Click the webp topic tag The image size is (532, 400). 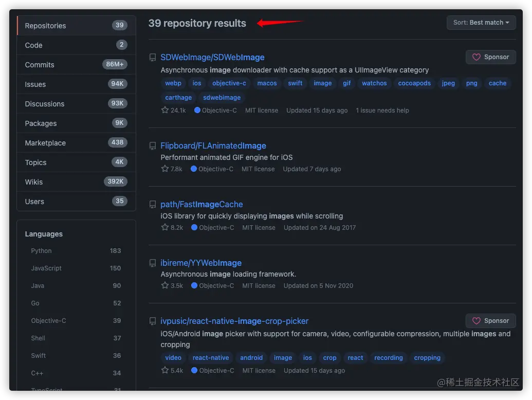click(x=173, y=83)
